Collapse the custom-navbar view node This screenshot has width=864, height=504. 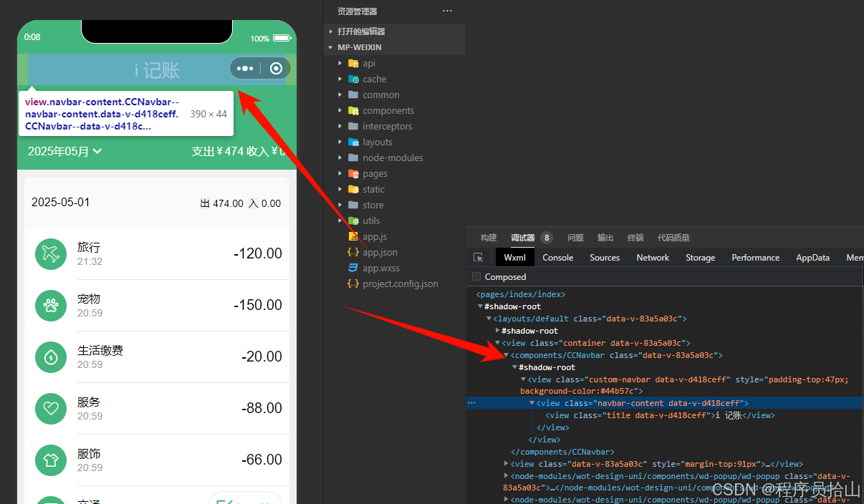[x=524, y=379]
